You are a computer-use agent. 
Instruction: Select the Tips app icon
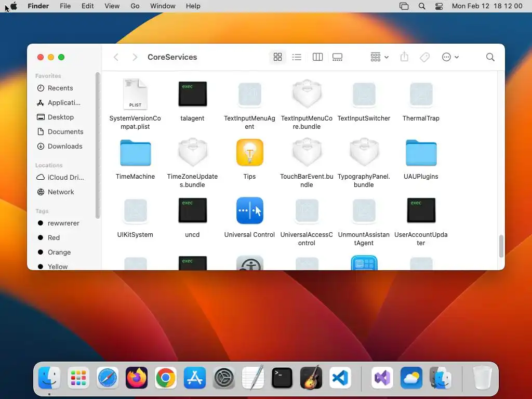point(249,152)
